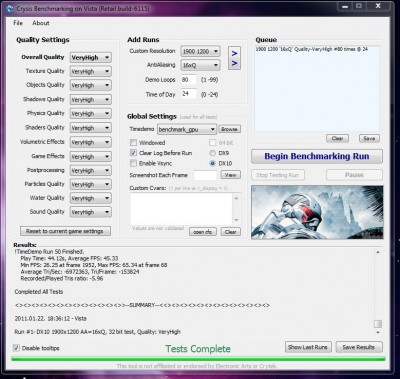
Task: Open Particles Quality dropdown
Action: point(91,184)
